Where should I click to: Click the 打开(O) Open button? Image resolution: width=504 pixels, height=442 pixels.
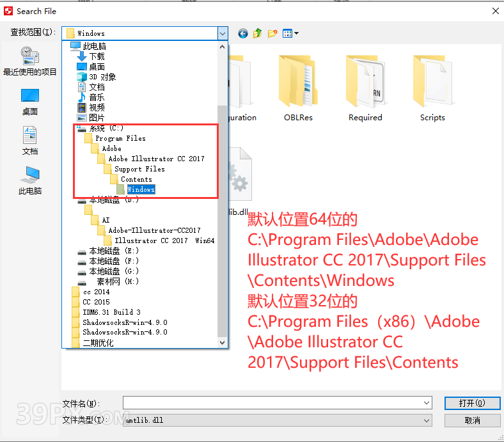tap(472, 403)
